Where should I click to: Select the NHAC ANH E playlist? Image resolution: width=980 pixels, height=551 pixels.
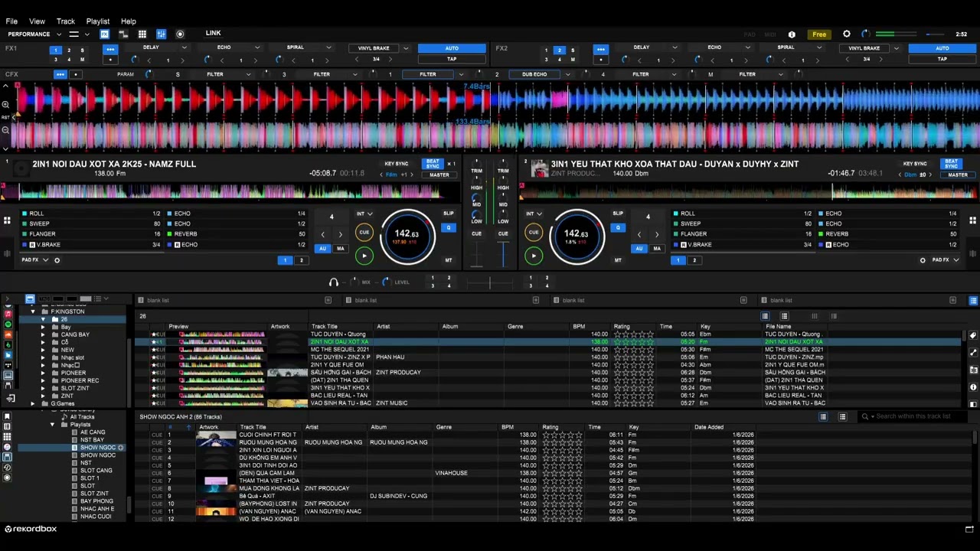point(97,509)
